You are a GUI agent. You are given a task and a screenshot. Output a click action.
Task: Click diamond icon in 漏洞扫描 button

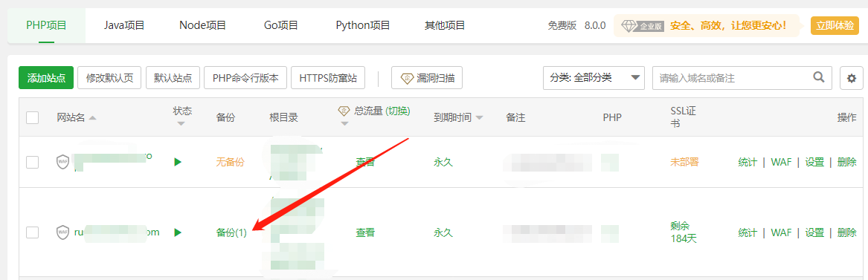[408, 78]
